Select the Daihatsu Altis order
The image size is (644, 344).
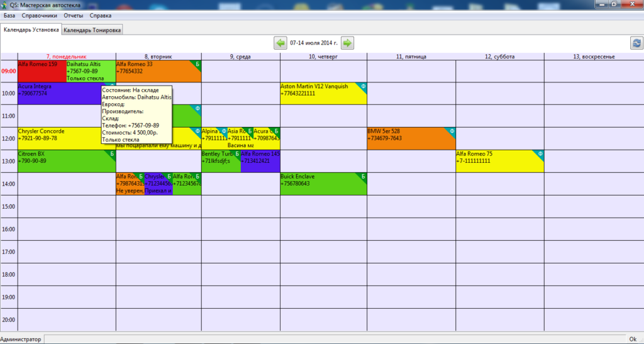pos(91,71)
